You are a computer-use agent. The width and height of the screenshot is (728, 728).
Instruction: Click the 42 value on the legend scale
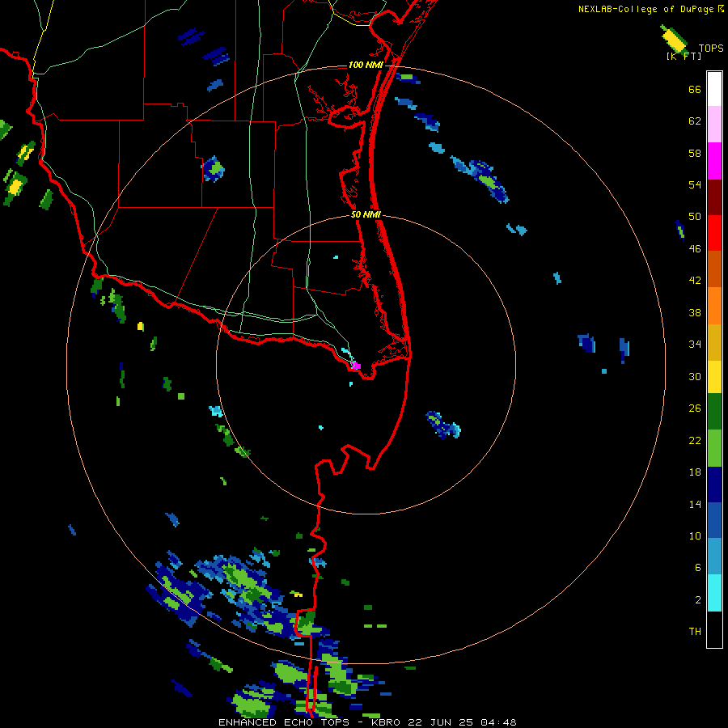coord(695,281)
